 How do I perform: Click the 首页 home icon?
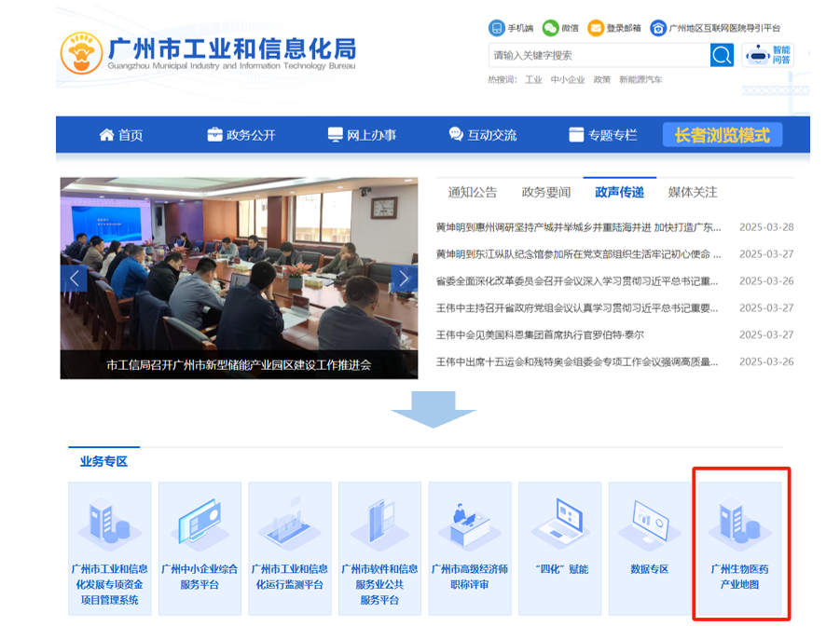[x=106, y=135]
